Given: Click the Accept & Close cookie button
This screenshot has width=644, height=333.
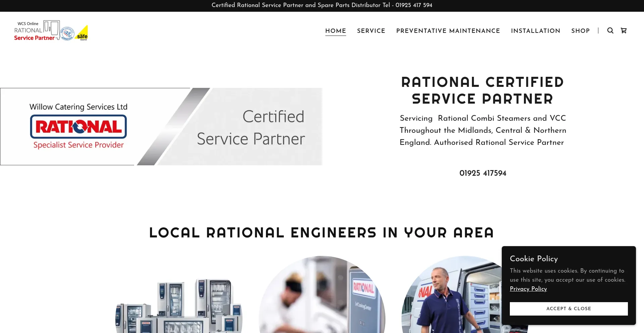Looking at the screenshot, I should click(x=569, y=309).
